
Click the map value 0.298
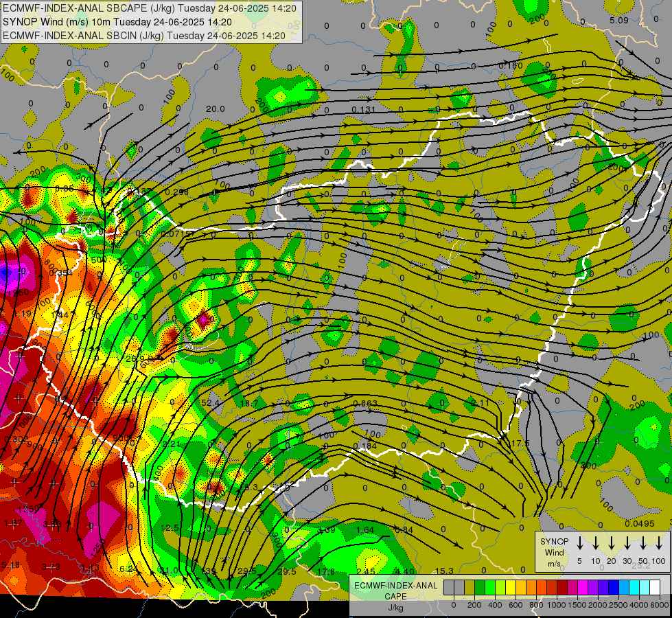tap(176, 192)
